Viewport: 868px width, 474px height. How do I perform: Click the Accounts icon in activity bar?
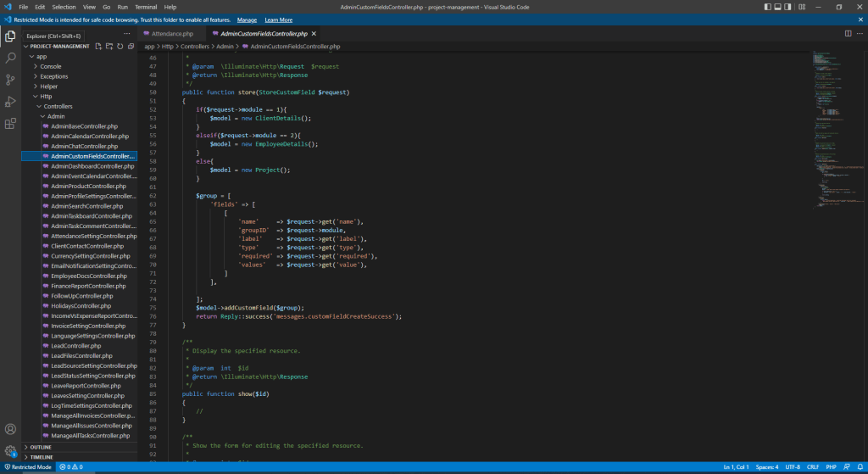point(10,430)
